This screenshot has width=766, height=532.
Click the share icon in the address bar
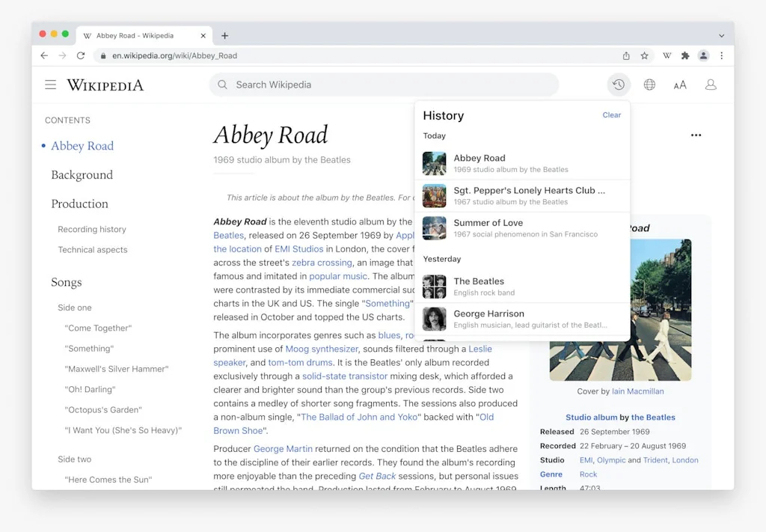[x=626, y=55]
